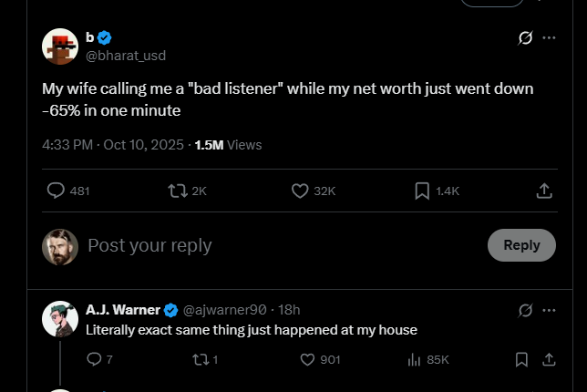Share the main post via share icon
Screen dimensions: 587x392
pyautogui.click(x=544, y=191)
